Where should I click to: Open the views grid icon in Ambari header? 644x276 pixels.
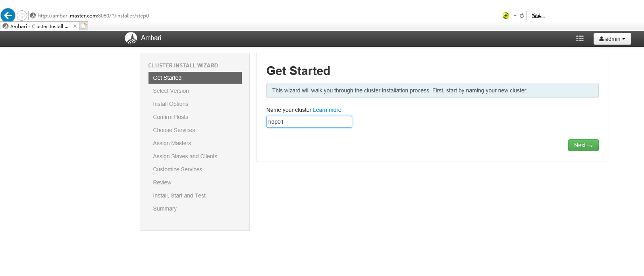pos(580,38)
